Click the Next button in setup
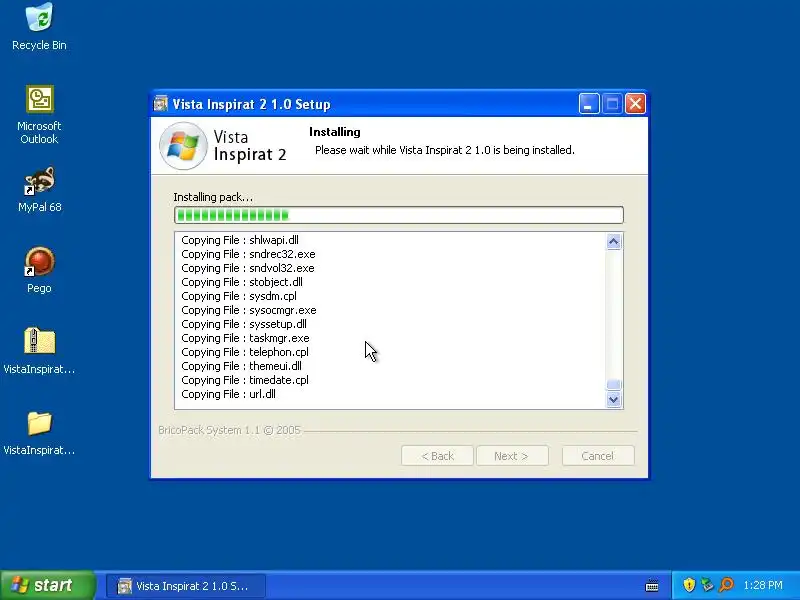This screenshot has height=600, width=800. 512,456
